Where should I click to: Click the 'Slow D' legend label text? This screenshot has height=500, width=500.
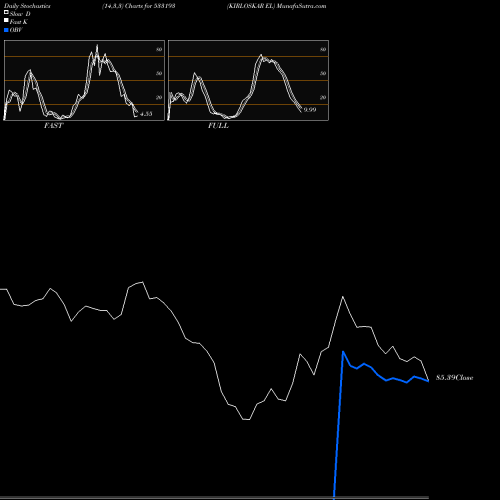(20, 14)
